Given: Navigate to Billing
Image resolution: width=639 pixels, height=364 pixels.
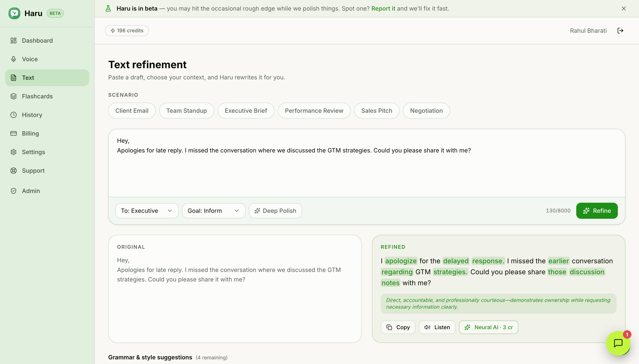Looking at the screenshot, I should [x=47, y=133].
